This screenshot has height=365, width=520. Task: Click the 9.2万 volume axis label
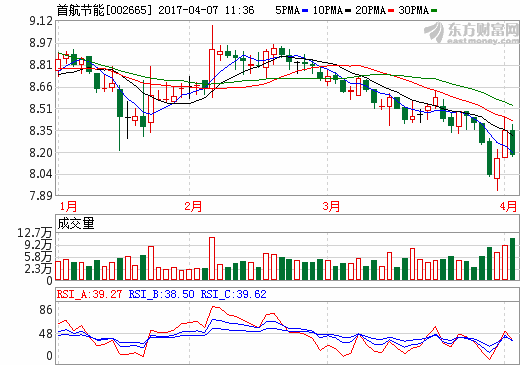38,245
